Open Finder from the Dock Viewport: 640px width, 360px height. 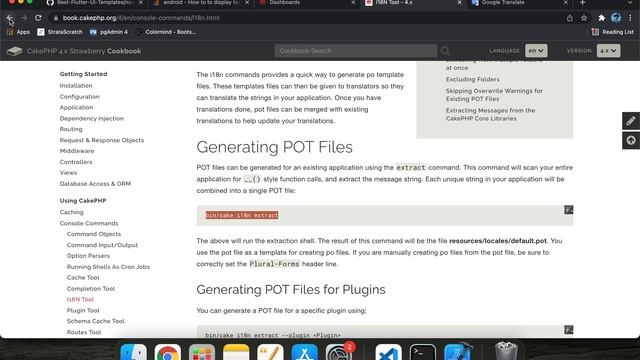tap(133, 353)
